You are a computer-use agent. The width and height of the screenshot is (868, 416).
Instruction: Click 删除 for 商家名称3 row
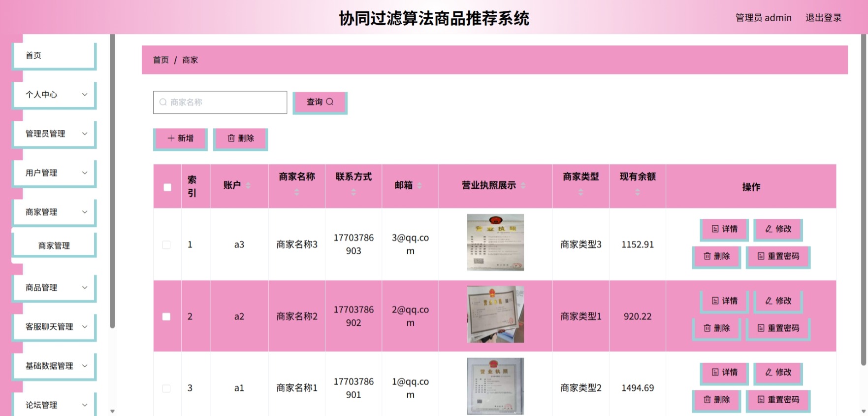pos(716,257)
